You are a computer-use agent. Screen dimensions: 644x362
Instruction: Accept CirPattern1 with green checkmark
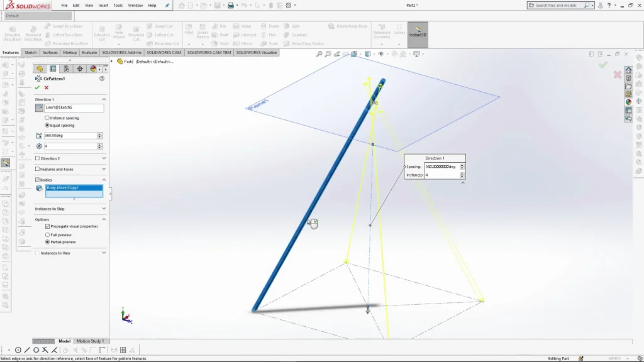37,88
